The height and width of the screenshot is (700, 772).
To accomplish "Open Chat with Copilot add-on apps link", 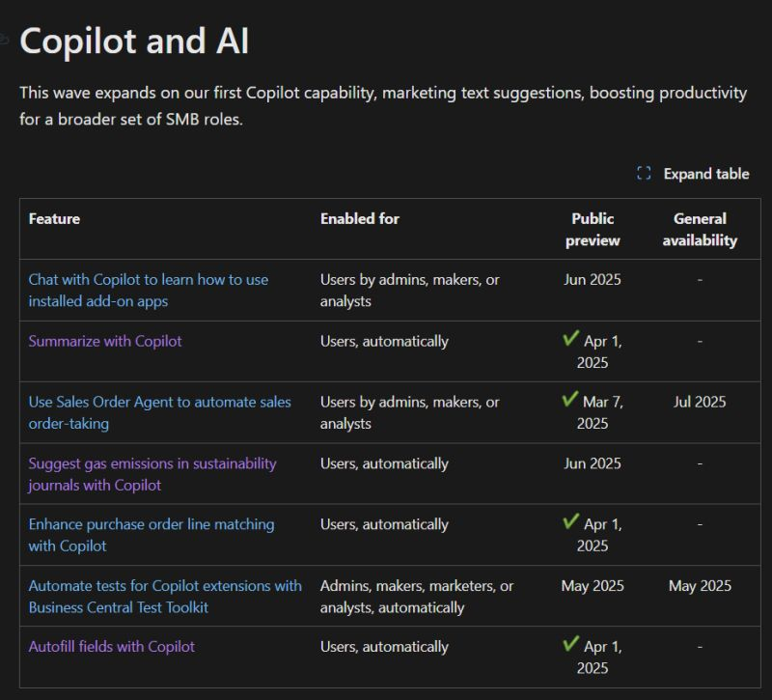I will pyautogui.click(x=149, y=291).
